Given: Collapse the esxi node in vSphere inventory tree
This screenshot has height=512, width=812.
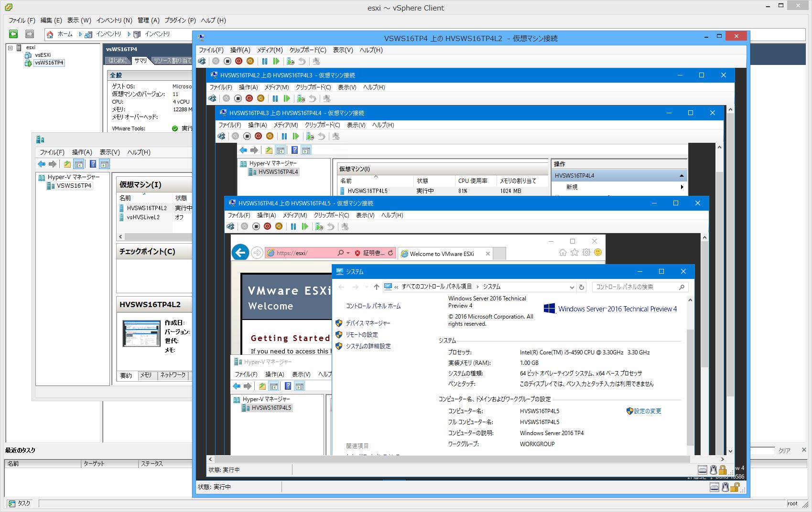Looking at the screenshot, I should (10, 47).
